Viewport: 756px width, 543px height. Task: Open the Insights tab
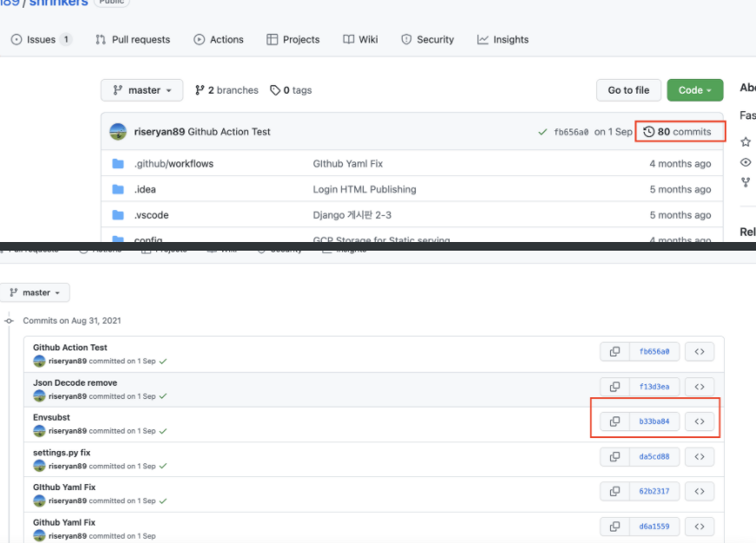503,40
